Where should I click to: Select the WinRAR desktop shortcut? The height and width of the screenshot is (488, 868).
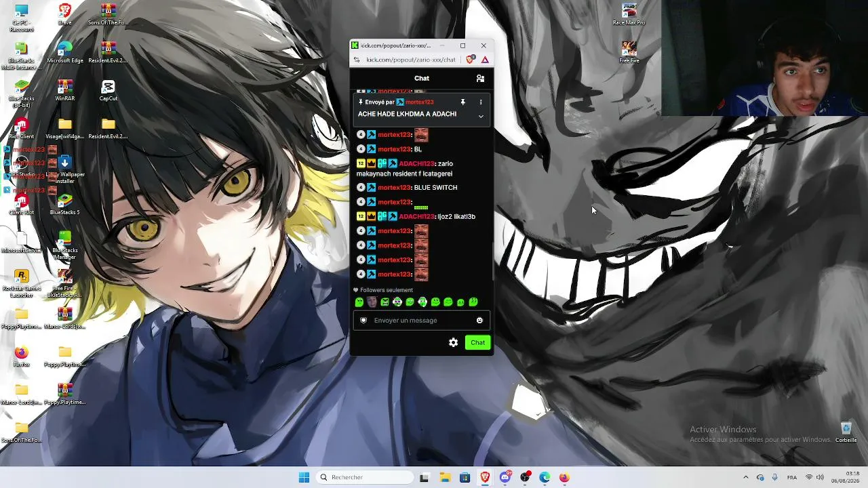64,90
